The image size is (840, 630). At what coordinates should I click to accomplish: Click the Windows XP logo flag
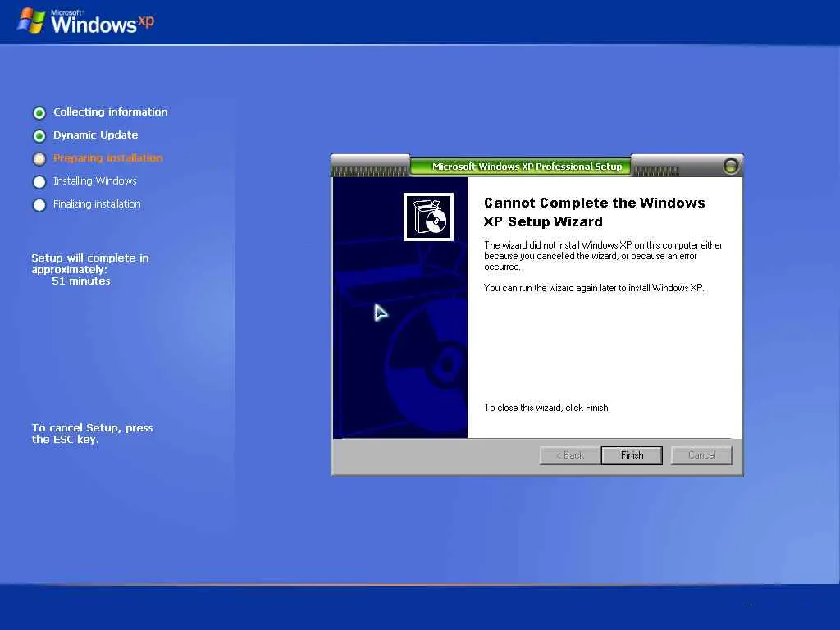[x=31, y=21]
